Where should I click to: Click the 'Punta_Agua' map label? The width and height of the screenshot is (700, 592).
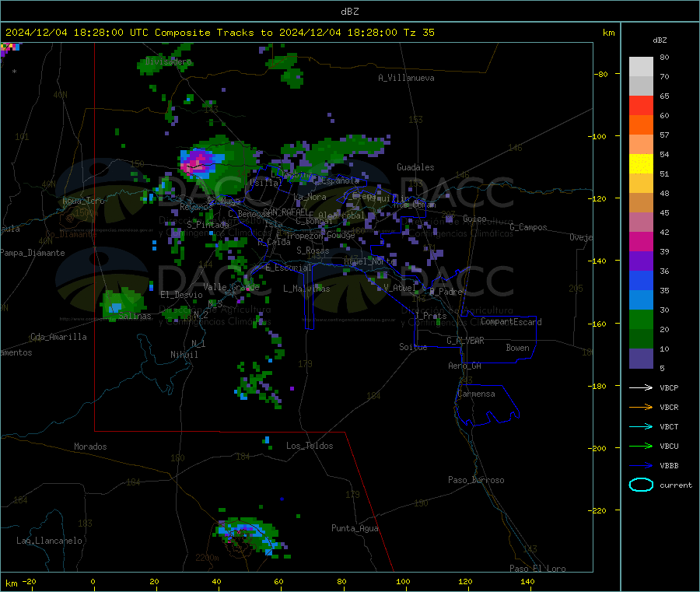[x=355, y=528]
